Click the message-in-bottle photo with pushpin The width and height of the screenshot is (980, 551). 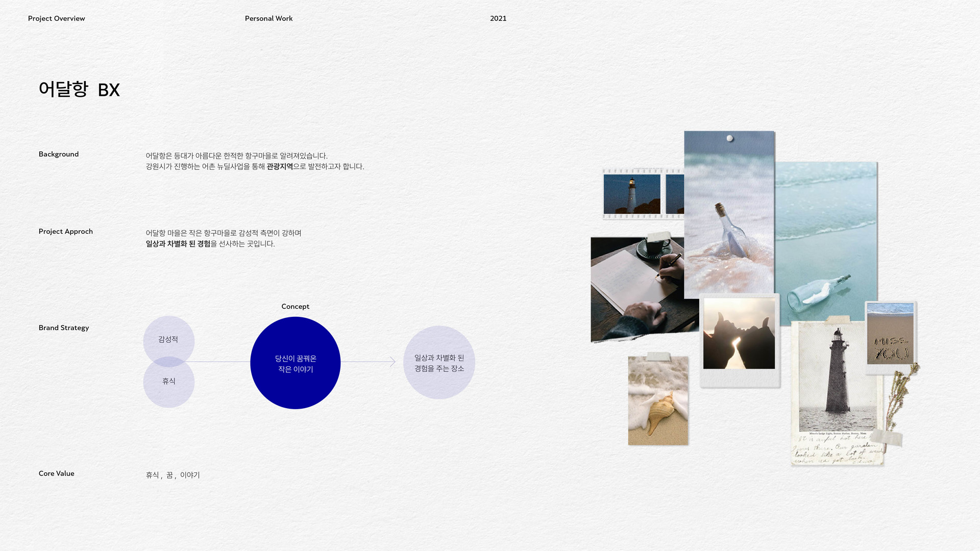click(x=729, y=214)
